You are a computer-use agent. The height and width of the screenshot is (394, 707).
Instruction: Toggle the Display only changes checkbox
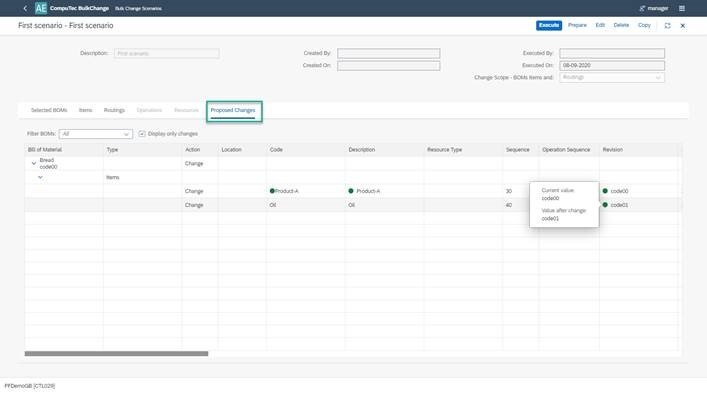tap(142, 134)
